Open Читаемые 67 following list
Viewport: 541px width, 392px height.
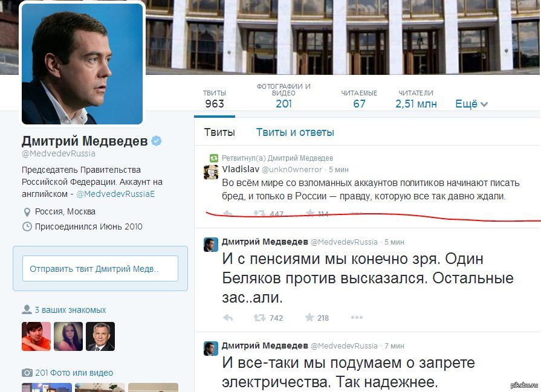tap(359, 99)
